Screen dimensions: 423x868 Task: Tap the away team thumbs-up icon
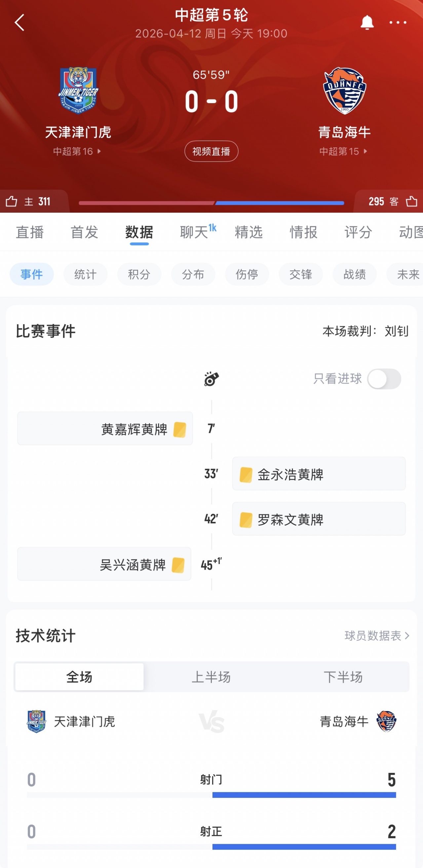click(x=411, y=201)
